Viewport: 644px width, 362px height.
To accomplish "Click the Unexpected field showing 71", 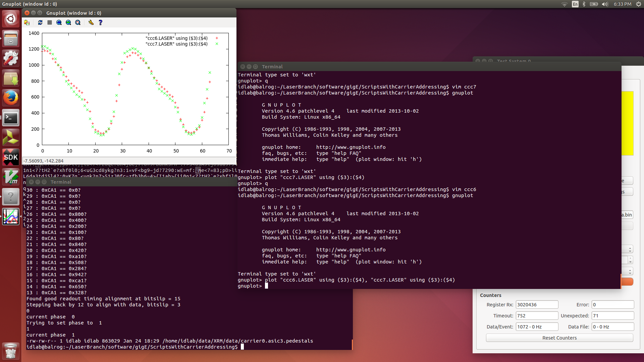I will (x=613, y=316).
